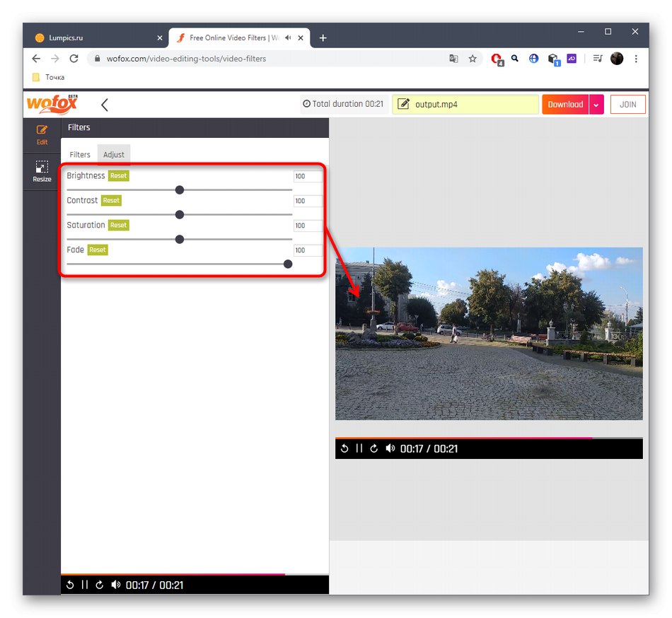Click the JOIN button

[x=627, y=105]
